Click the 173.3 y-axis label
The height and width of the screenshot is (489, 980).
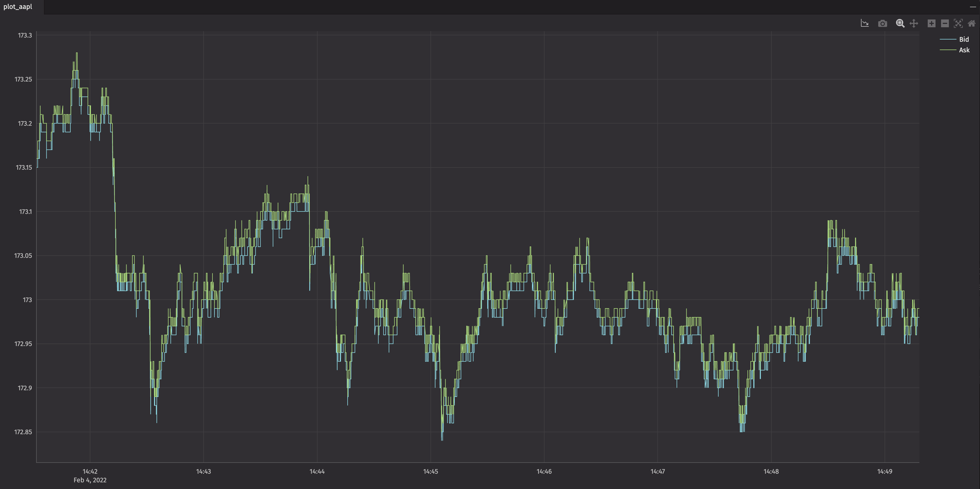pyautogui.click(x=25, y=35)
